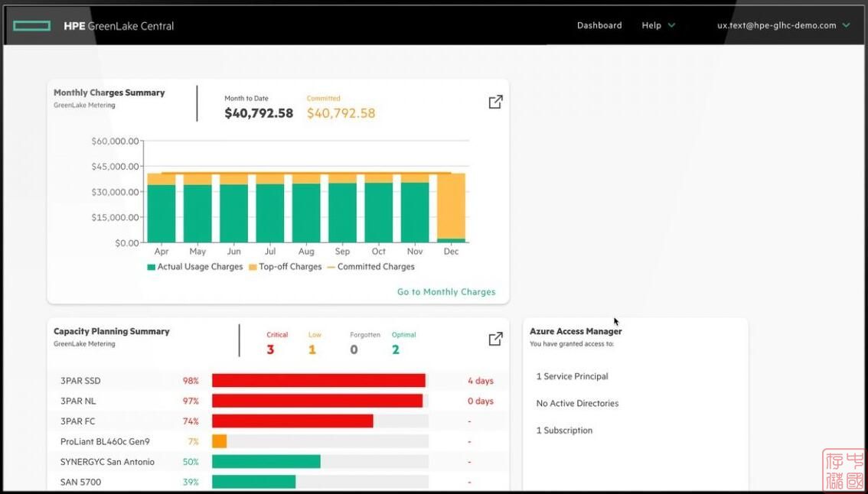Click the ProLiant BL460c Gen9 row
The image size is (868, 494).
coord(105,441)
